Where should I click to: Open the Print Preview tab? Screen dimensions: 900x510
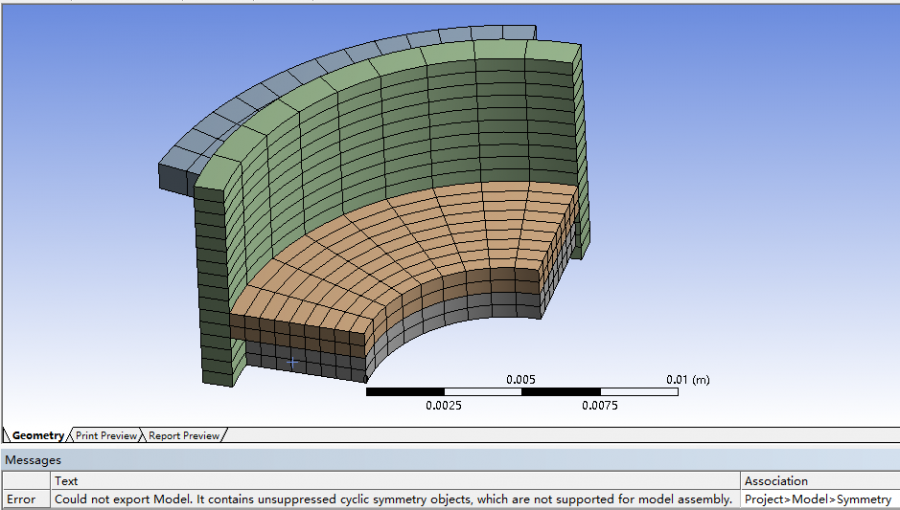pyautogui.click(x=106, y=435)
